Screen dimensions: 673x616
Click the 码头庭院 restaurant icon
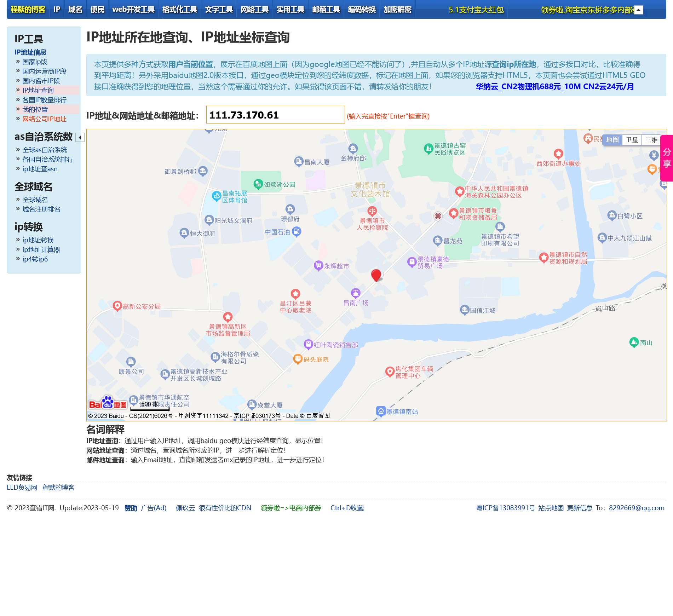(x=298, y=359)
